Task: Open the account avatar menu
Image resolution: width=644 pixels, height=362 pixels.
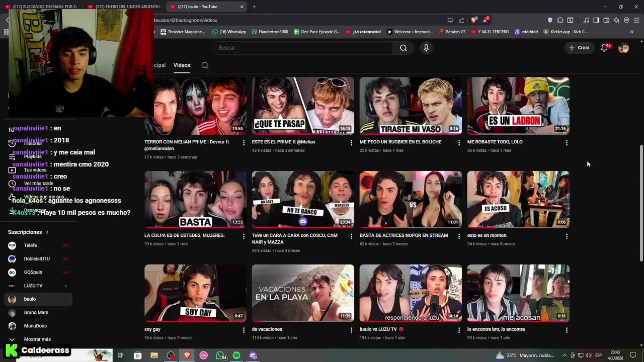Action: coord(623,48)
